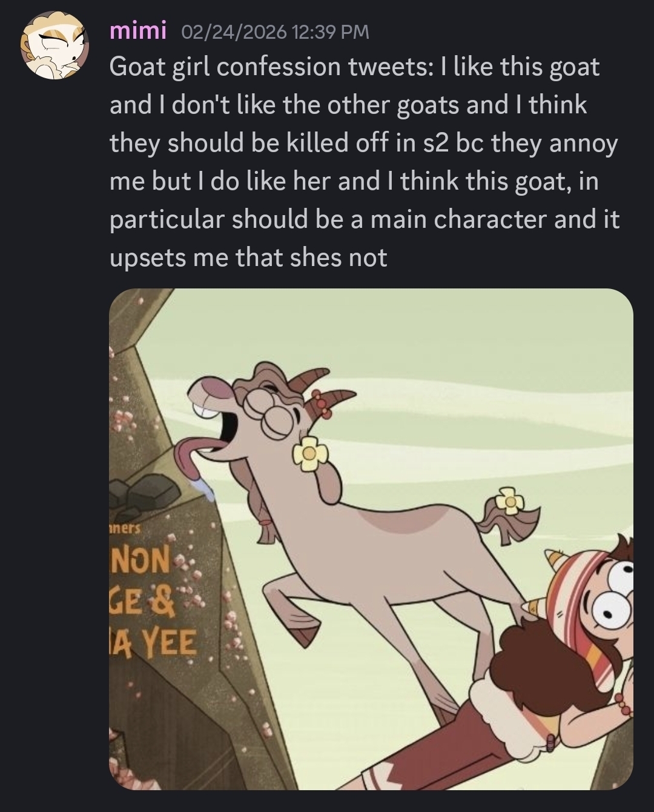Viewport: 654px width, 812px height.
Task: Click the flower on the goat's tail
Action: (510, 501)
